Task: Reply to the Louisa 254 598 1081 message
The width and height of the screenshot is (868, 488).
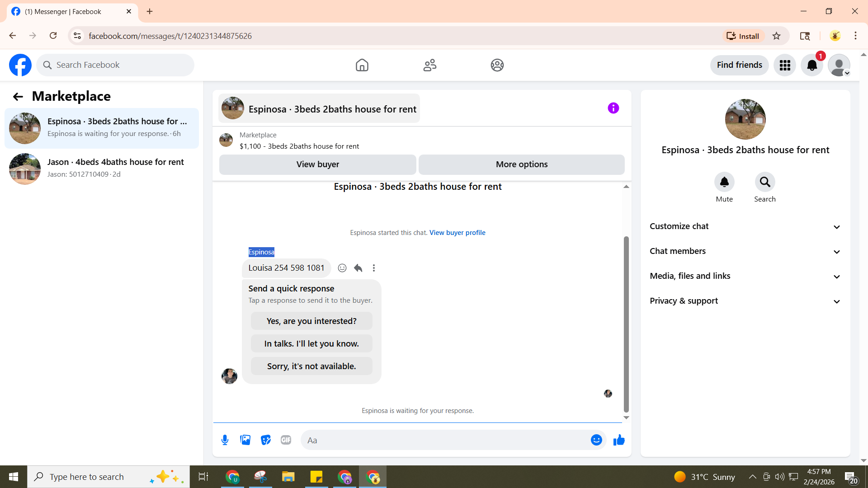Action: [x=358, y=268]
